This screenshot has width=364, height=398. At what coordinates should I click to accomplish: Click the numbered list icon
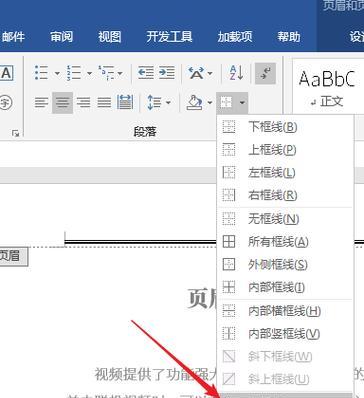[x=74, y=73]
